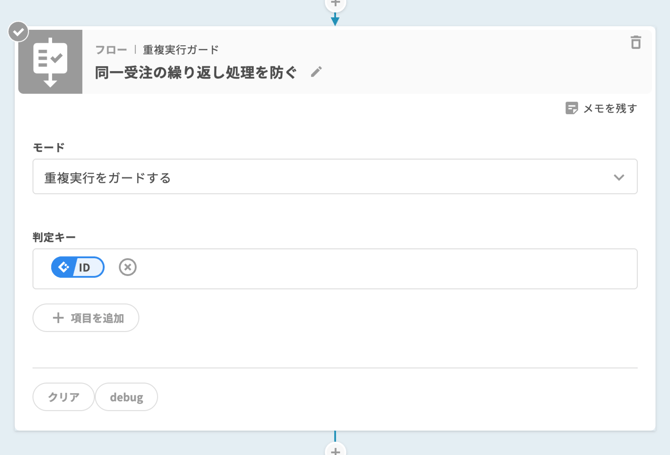This screenshot has height=455, width=670.
Task: Click the 判定キー label
Action: (54, 238)
